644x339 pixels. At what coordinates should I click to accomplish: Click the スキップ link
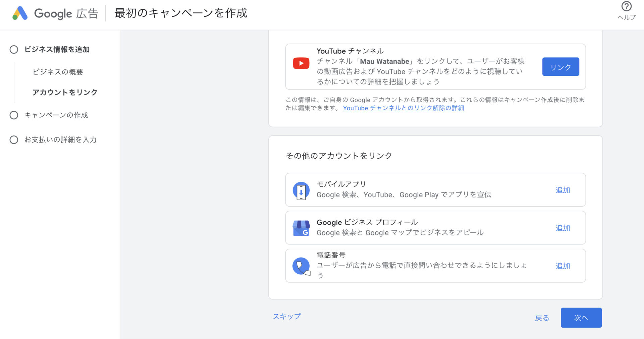pos(287,316)
